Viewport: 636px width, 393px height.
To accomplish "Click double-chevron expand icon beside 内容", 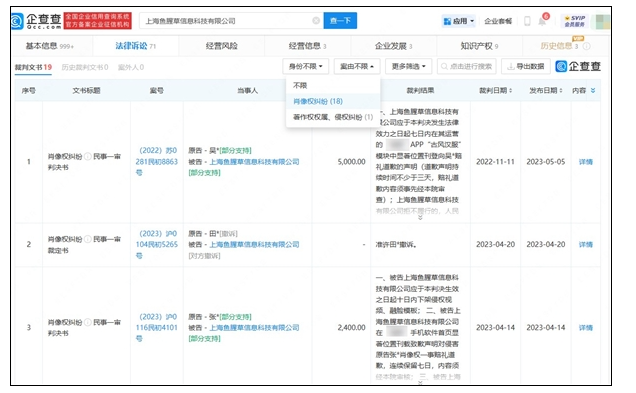I will pos(593,90).
